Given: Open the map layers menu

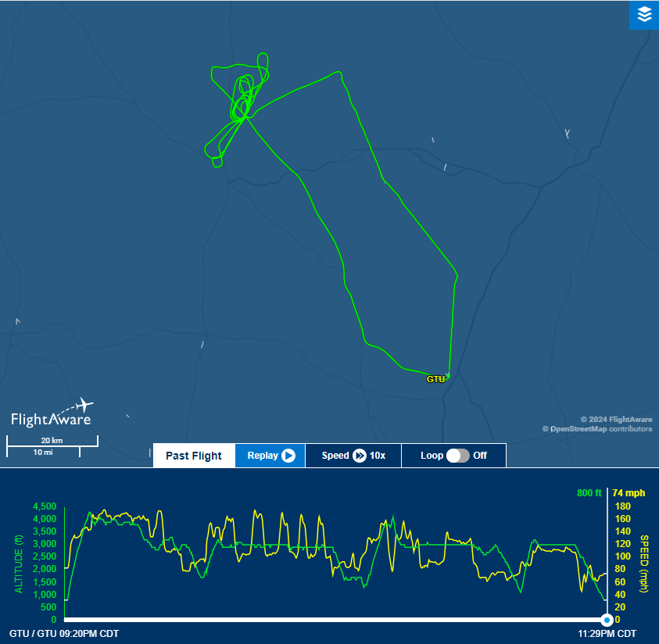Looking at the screenshot, I should (643, 14).
